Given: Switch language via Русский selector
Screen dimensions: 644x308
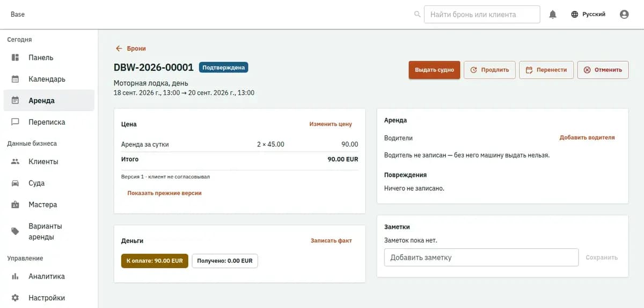Looking at the screenshot, I should [588, 15].
